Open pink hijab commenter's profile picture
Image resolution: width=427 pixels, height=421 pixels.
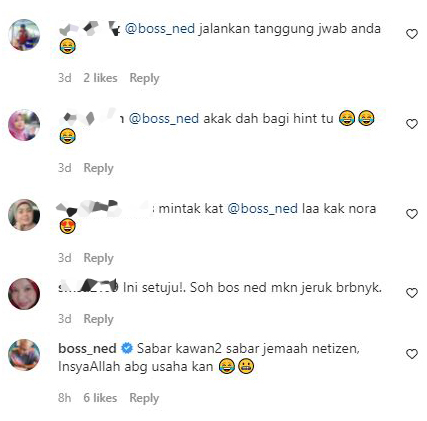pos(24,125)
